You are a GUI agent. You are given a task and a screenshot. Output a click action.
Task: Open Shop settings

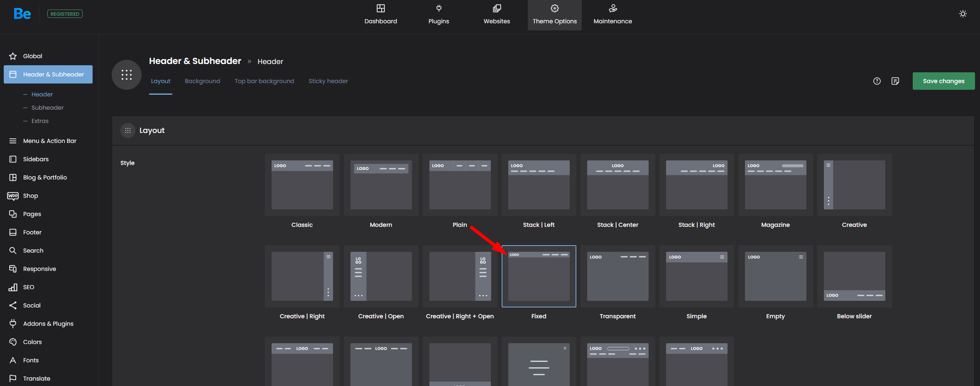point(48,196)
